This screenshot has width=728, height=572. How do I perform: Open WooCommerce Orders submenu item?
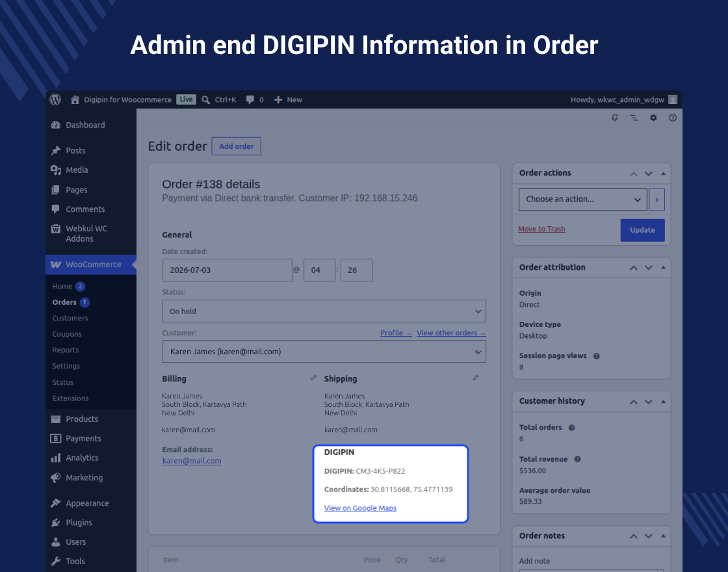click(x=64, y=302)
